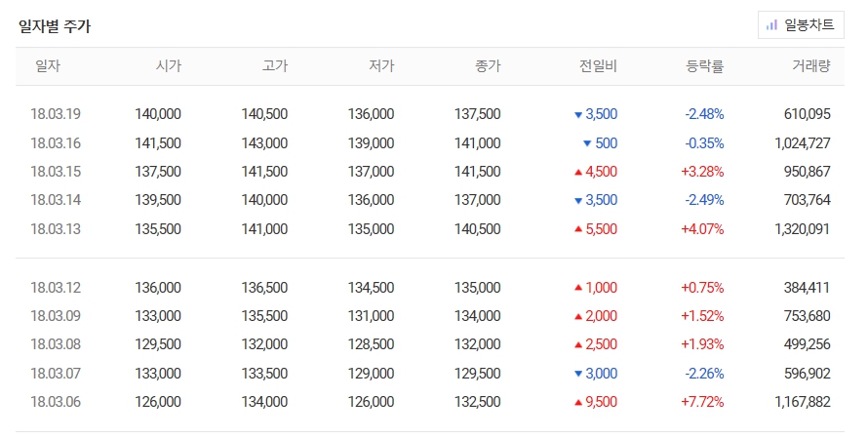Click the -2.26% change rate
Image resolution: width=868 pixels, height=439 pixels.
(x=704, y=374)
